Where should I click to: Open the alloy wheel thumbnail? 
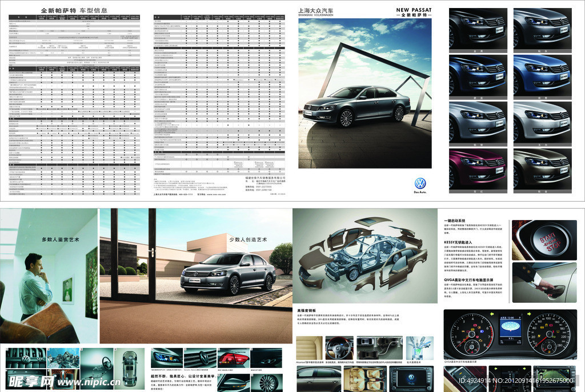267,383
